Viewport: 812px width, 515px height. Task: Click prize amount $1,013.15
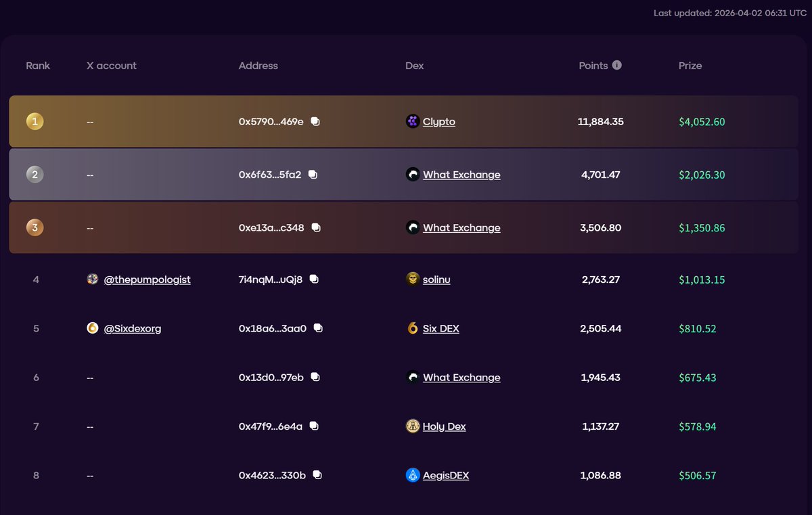point(702,279)
